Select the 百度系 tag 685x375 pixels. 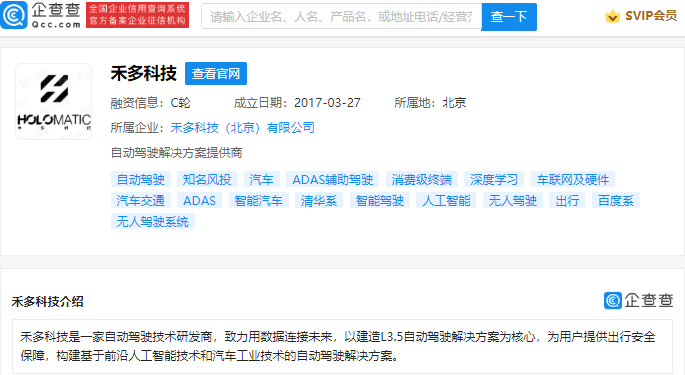pos(616,201)
